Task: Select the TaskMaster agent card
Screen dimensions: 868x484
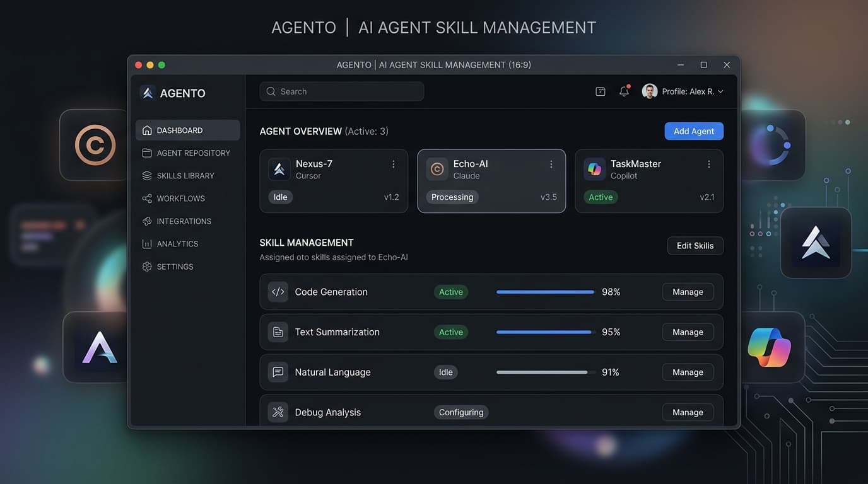Action: click(649, 181)
